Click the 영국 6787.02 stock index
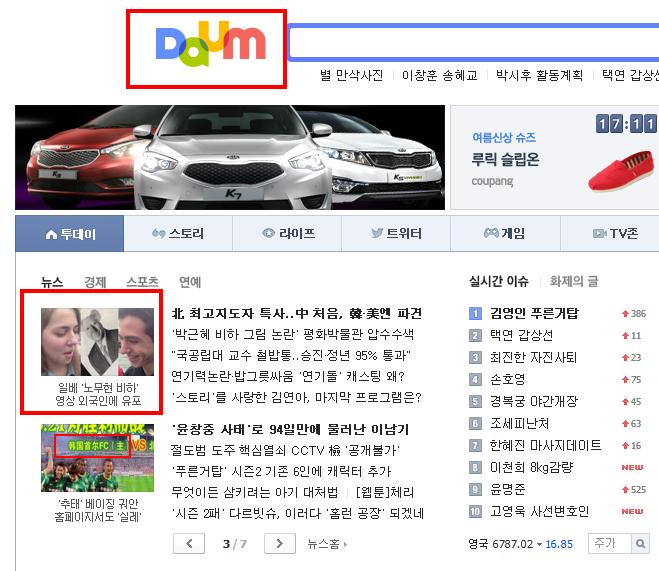659x571 pixels. point(520,544)
